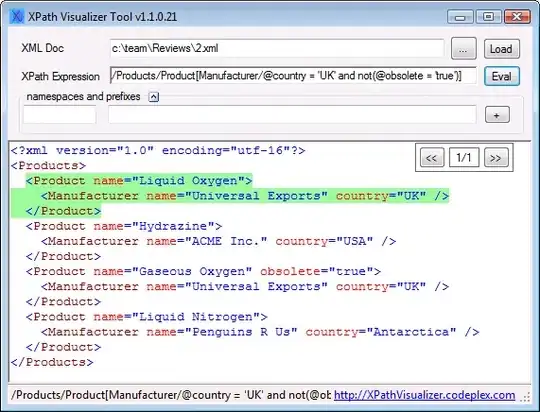Minimize the XPath Visualizer window
Image resolution: width=540 pixels, height=412 pixels.
pyautogui.click(x=460, y=17)
